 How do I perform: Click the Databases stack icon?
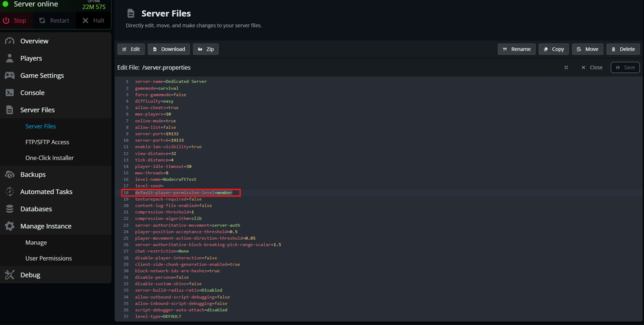point(10,209)
